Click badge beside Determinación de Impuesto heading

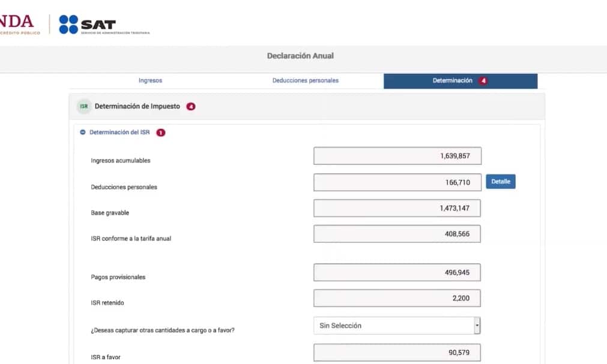pos(191,107)
